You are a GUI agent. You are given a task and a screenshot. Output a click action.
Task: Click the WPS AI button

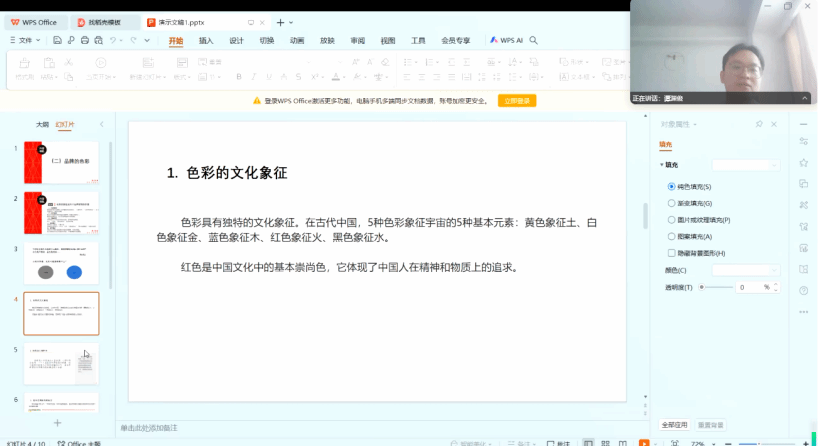coord(506,40)
